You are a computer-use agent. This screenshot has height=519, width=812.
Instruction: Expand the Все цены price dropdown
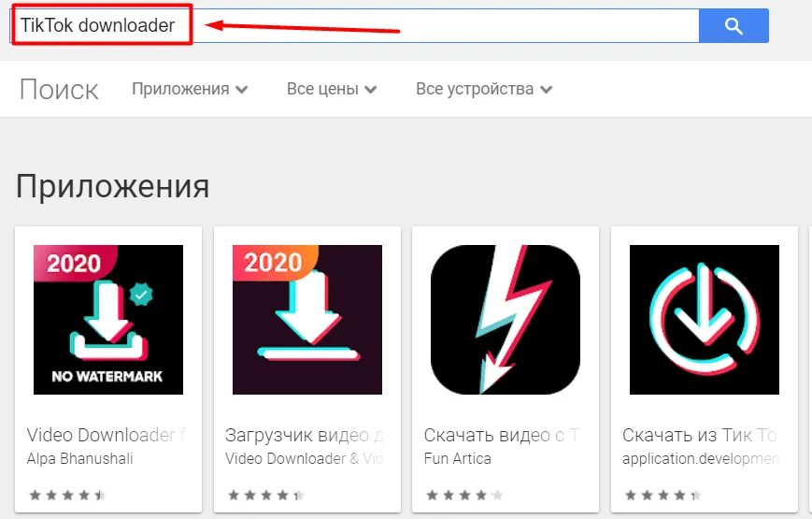(332, 89)
